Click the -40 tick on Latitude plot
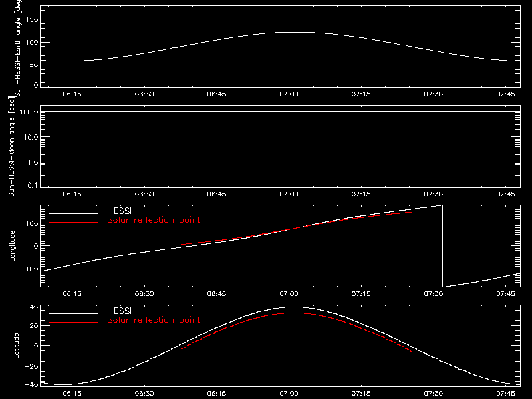This screenshot has width=532, height=399. tap(32, 384)
